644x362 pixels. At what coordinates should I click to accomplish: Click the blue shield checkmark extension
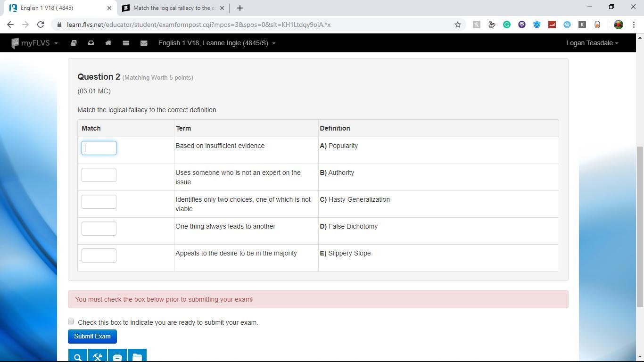[537, 25]
